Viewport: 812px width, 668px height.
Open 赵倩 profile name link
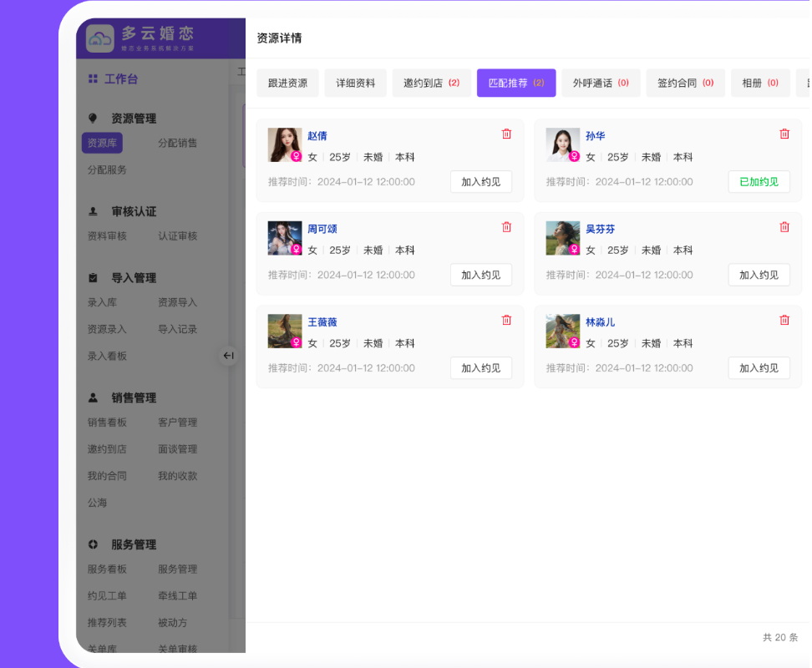point(317,136)
